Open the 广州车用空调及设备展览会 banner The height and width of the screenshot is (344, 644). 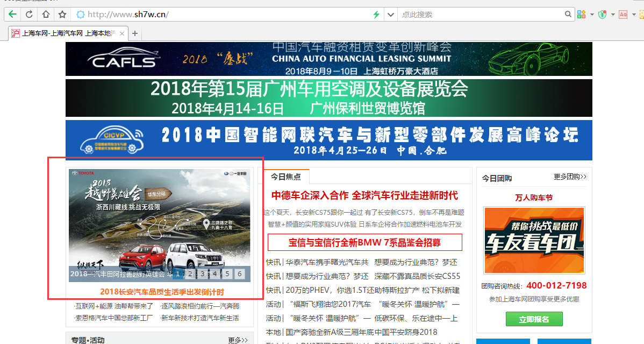point(328,98)
